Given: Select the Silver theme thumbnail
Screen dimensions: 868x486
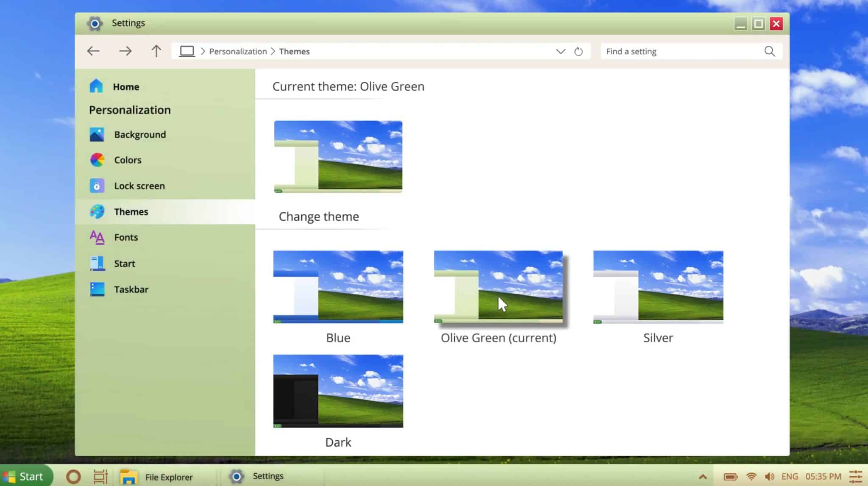Looking at the screenshot, I should click(x=658, y=287).
